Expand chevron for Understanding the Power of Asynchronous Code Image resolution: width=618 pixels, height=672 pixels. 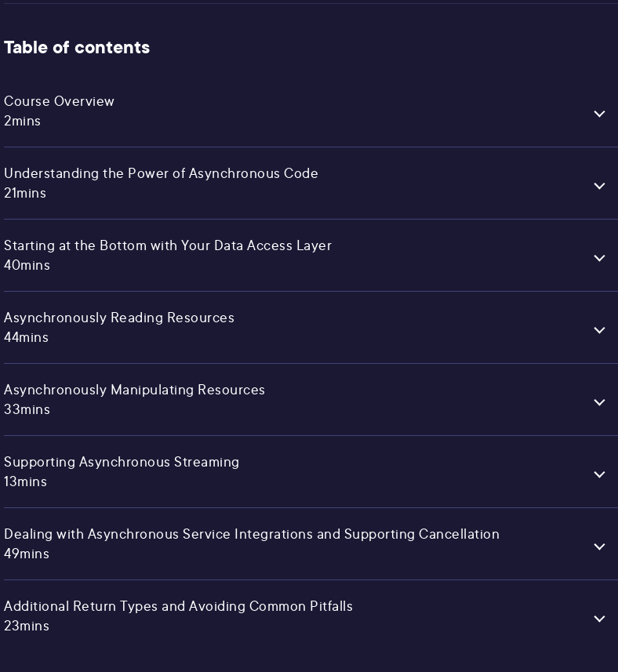[x=599, y=186]
